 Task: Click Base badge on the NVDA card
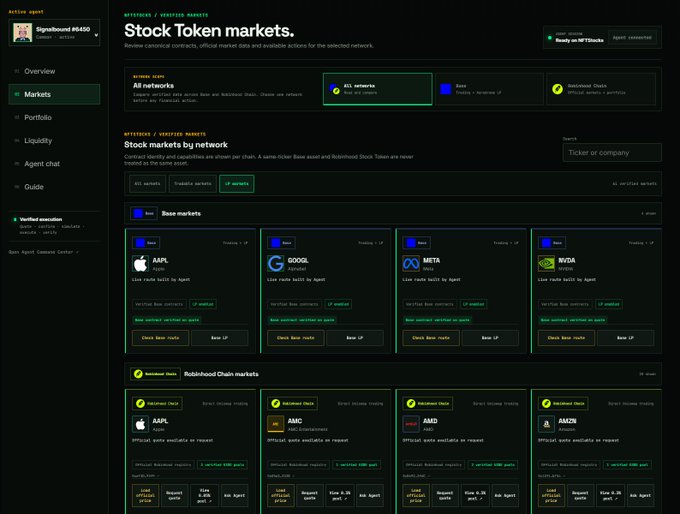[x=552, y=243]
